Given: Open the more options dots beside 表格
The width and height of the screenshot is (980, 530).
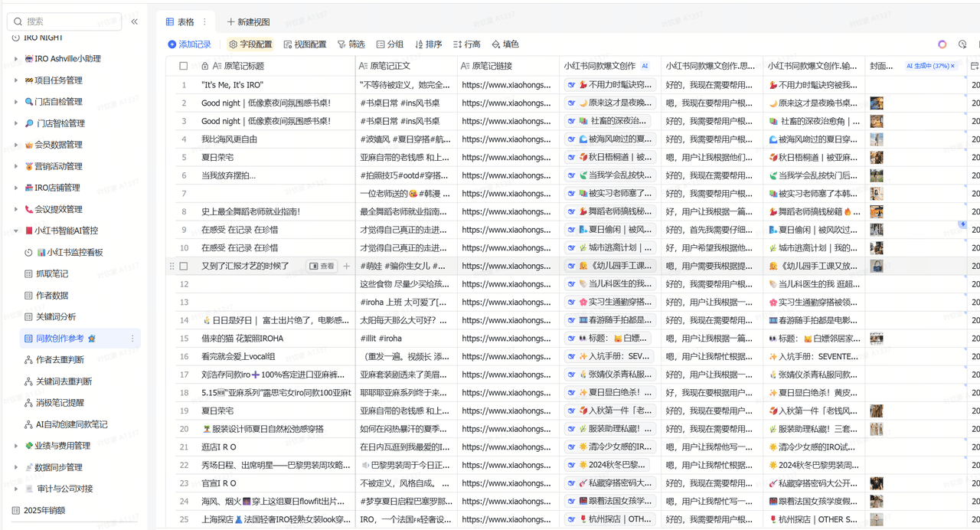Looking at the screenshot, I should [204, 21].
